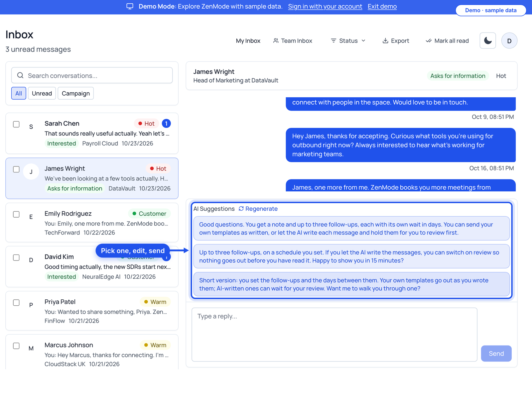
Task: Select the Campaign filter tab
Action: pyautogui.click(x=76, y=93)
